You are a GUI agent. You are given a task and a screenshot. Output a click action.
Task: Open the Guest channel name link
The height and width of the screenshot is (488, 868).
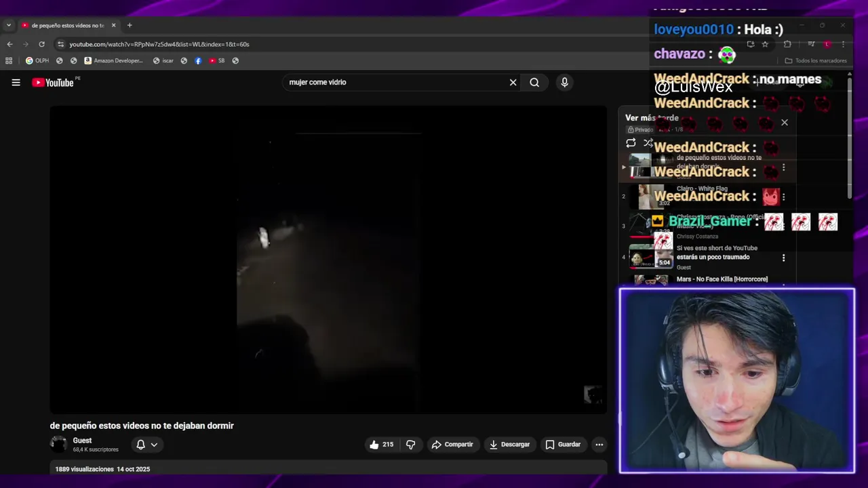(82, 441)
